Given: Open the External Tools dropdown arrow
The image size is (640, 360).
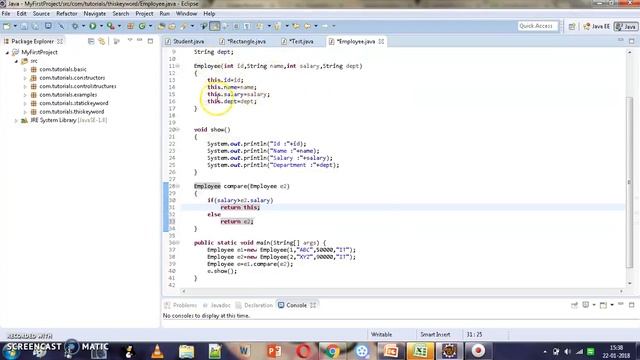Looking at the screenshot, I should tap(119, 26).
